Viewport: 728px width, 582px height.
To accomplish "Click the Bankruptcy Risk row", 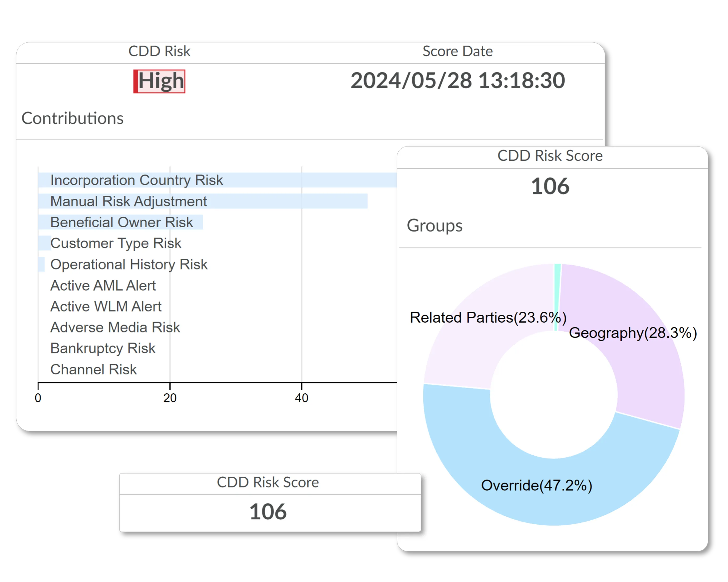I will tap(103, 348).
